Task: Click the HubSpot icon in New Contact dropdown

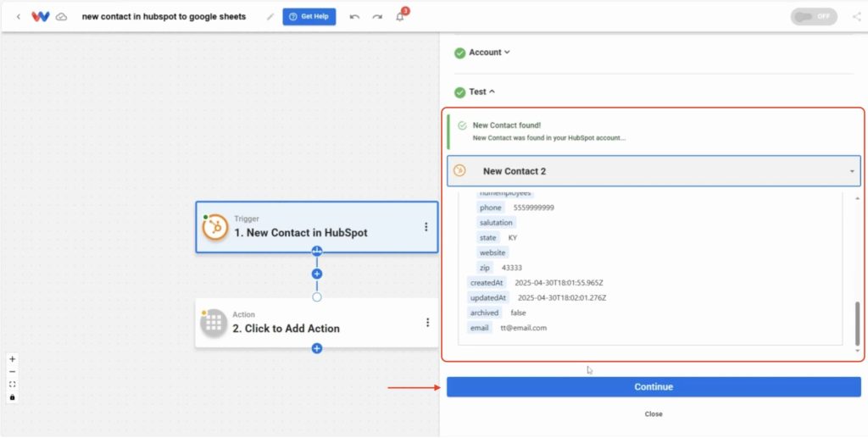Action: pos(459,171)
